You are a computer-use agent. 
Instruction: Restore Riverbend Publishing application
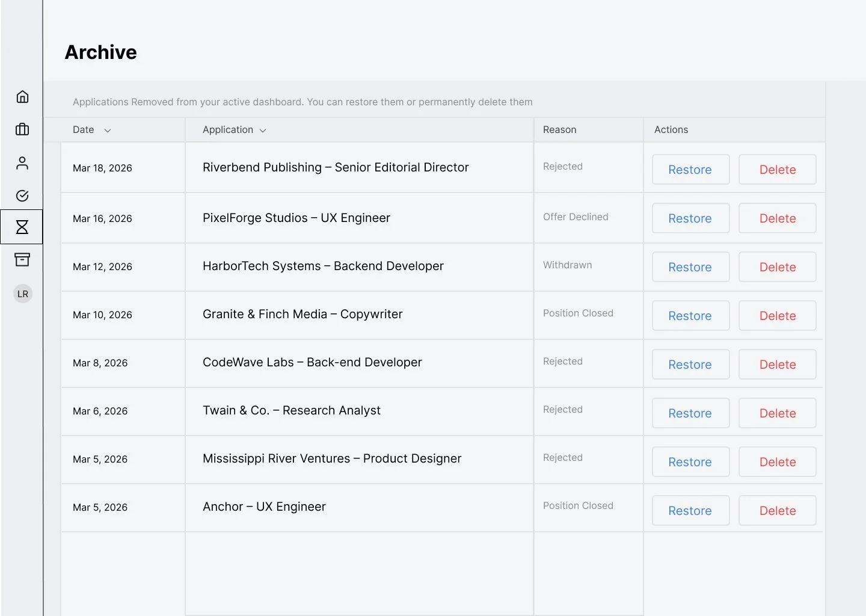[690, 170]
